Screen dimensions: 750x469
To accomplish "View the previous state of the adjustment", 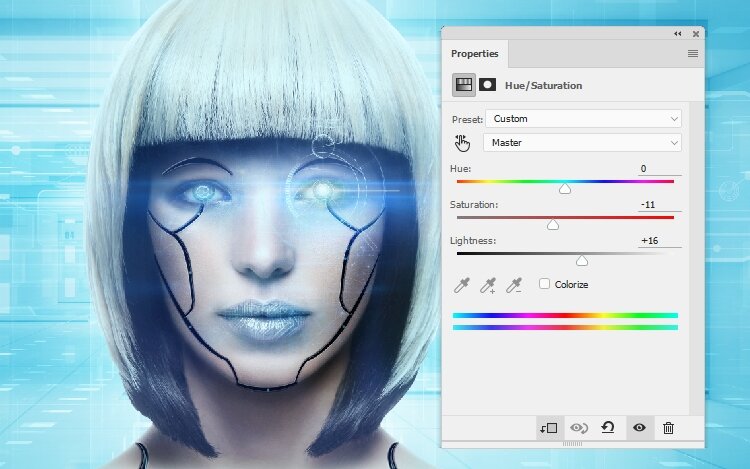I will click(579, 428).
